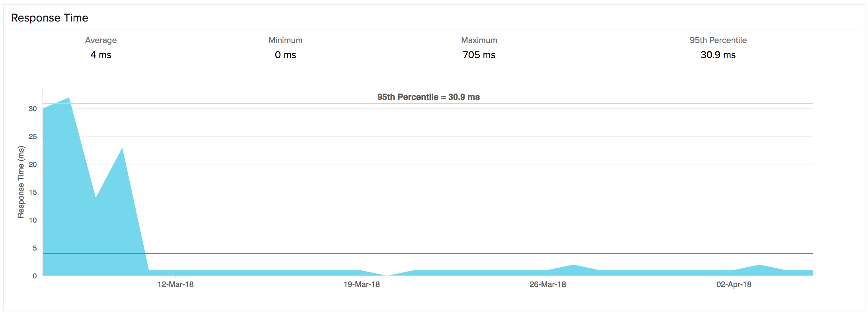Select the Maximum stat label
The height and width of the screenshot is (313, 868).
coord(479,40)
